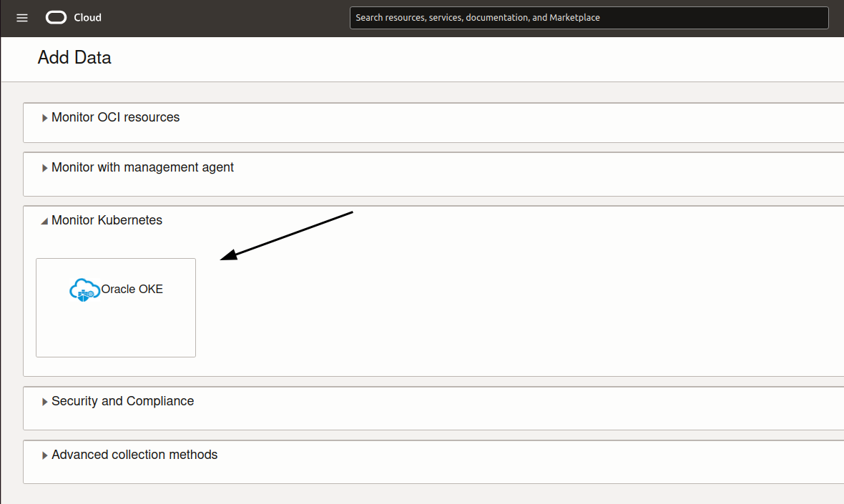This screenshot has width=844, height=504.
Task: Expand Monitor with management agent triangle
Action: (x=45, y=168)
